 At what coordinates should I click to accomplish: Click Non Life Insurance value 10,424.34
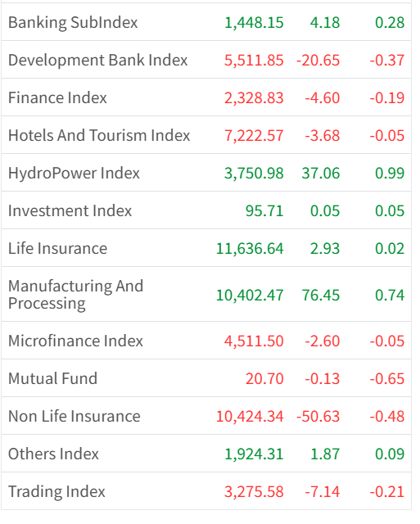[x=250, y=417]
